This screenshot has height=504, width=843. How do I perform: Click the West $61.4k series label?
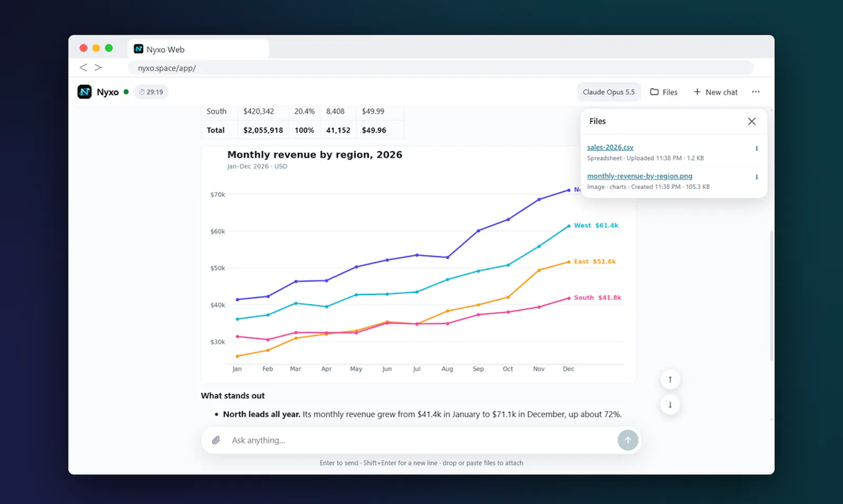click(596, 225)
